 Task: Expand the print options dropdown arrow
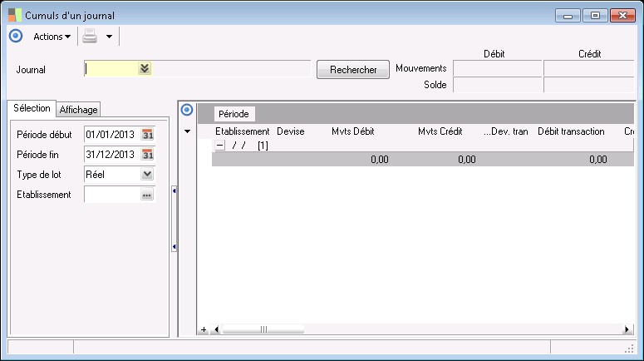(109, 37)
